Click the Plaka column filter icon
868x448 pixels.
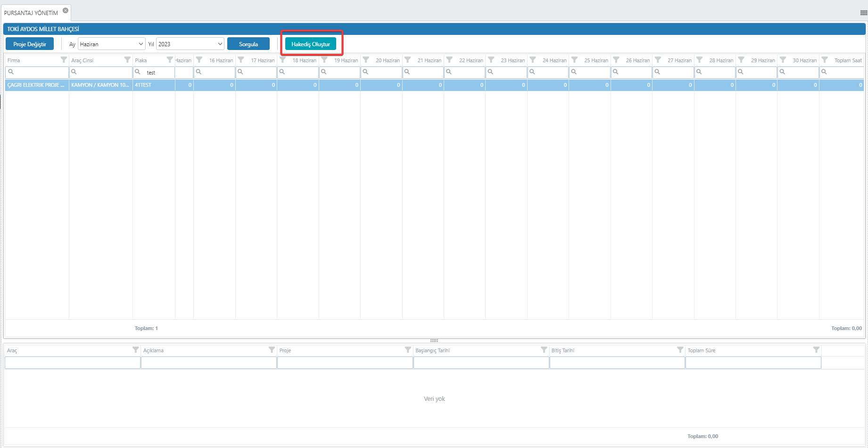point(170,60)
